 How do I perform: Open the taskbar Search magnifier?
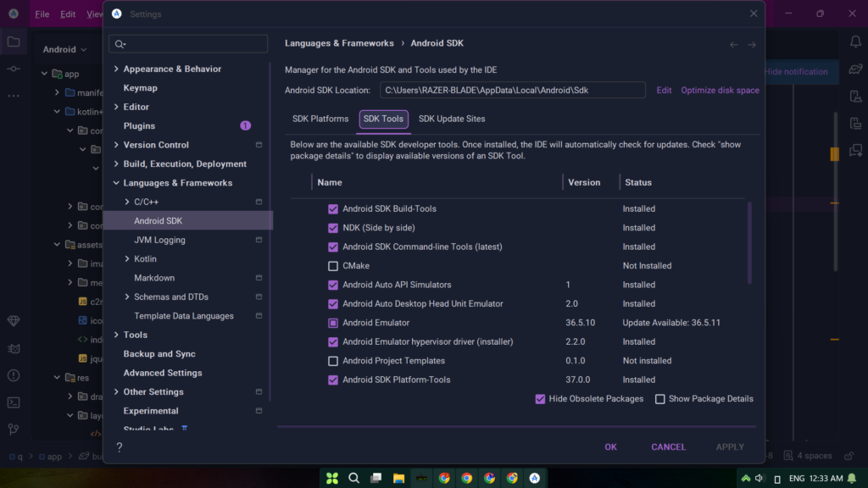pos(353,478)
